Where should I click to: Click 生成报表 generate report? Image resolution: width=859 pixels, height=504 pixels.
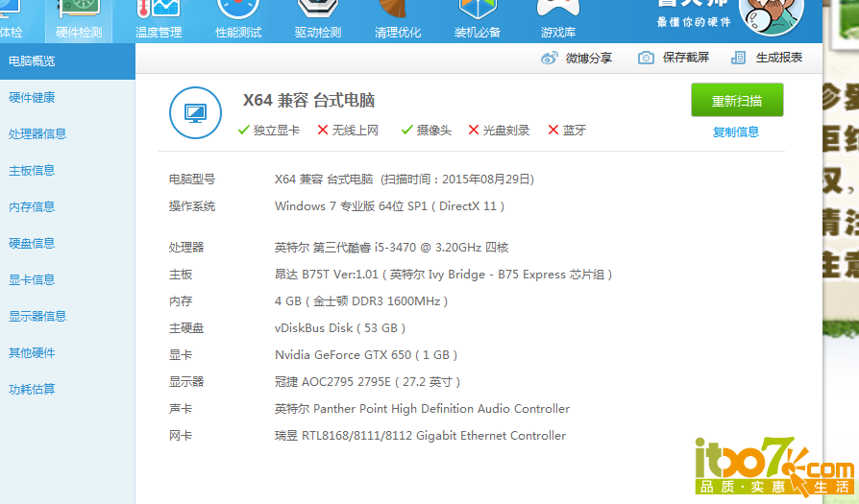click(x=779, y=58)
